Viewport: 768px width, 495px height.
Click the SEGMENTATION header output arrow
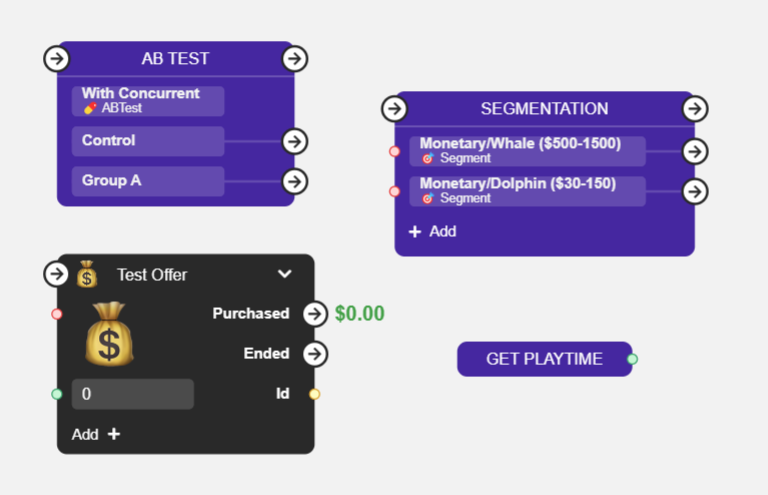[x=695, y=108]
